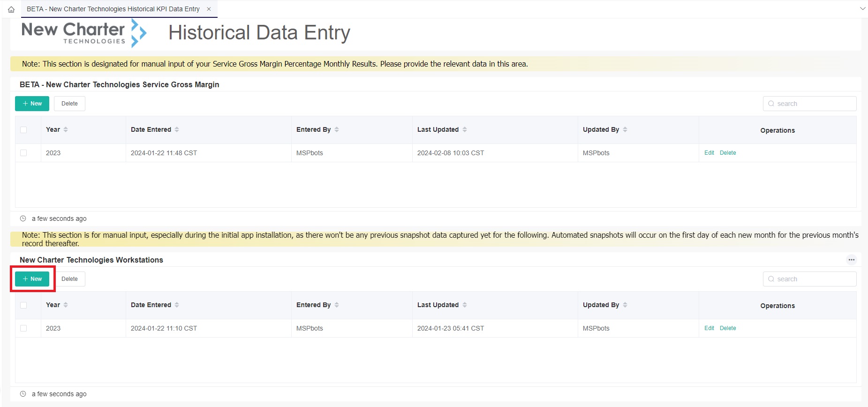Click the New Charter Technologies logo

tap(84, 33)
